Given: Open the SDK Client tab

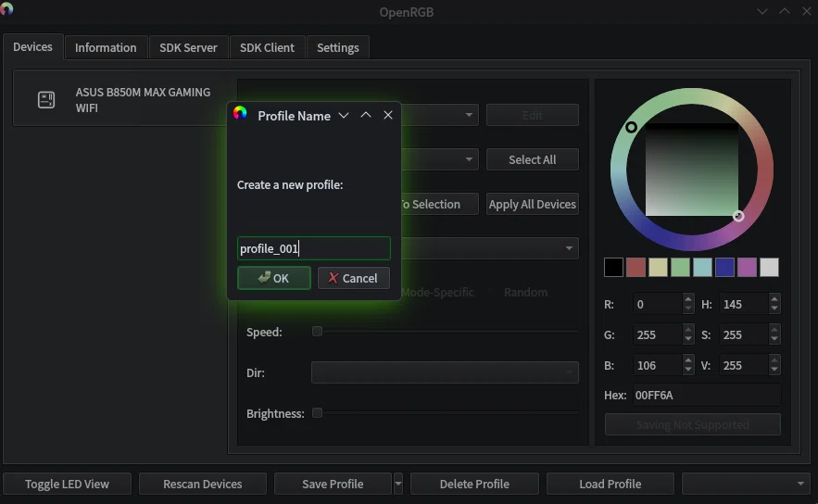Looking at the screenshot, I should [267, 47].
